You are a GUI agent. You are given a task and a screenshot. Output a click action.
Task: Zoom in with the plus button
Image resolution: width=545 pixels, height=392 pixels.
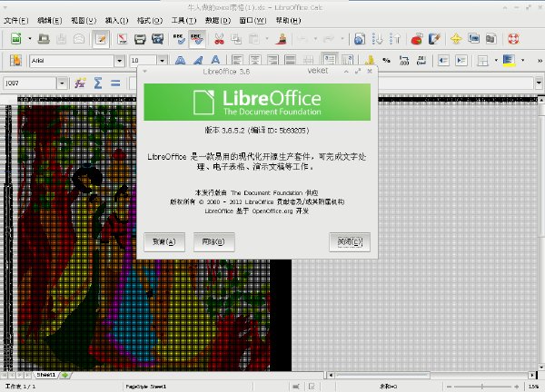coord(517,387)
